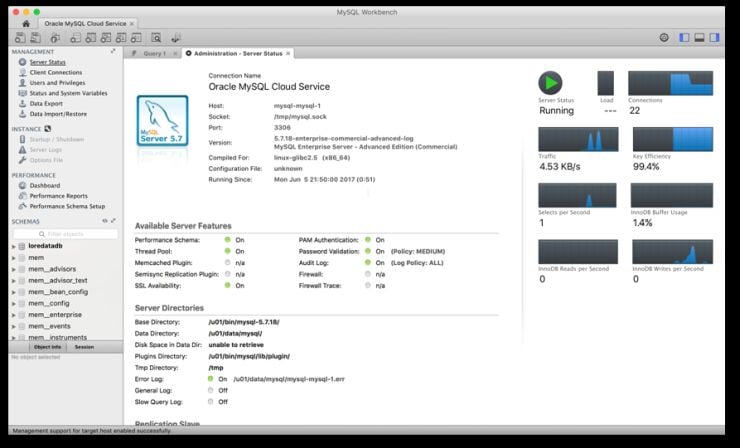Image resolution: width=740 pixels, height=448 pixels.
Task: Click the version text 5.7.18-enterprise-commercial-advanced-log
Action: coord(344,138)
